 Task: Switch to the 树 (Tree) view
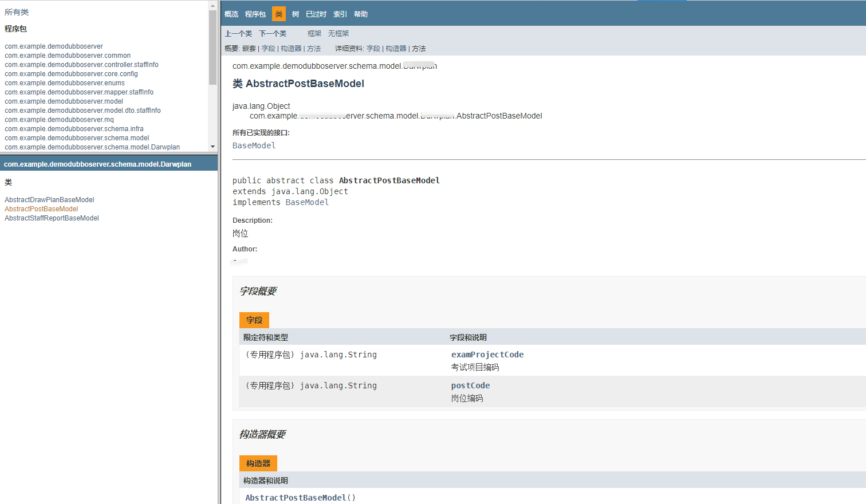pyautogui.click(x=295, y=14)
